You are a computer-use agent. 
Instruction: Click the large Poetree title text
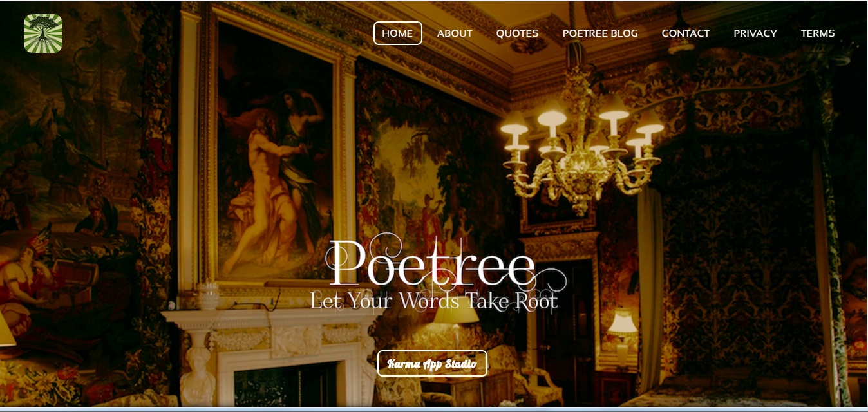tap(432, 265)
